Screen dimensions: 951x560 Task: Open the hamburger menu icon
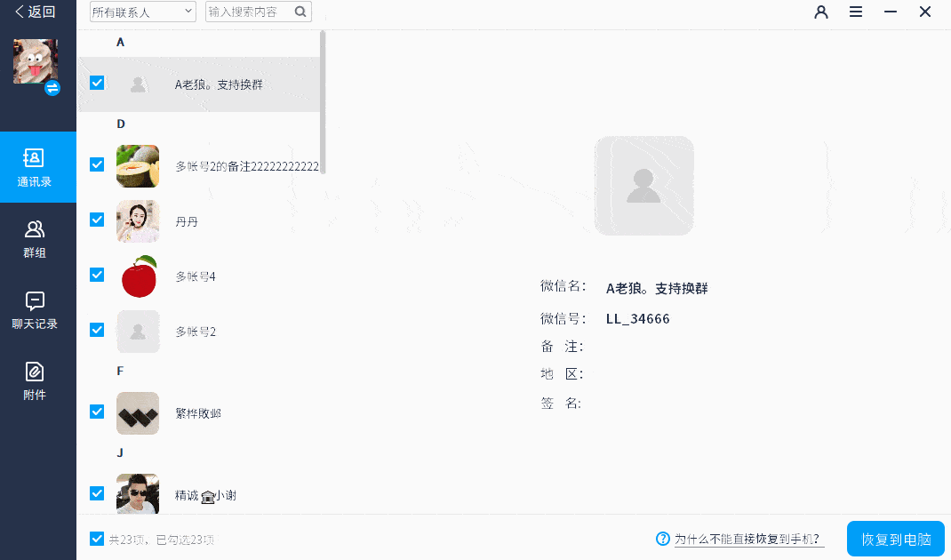(x=856, y=12)
